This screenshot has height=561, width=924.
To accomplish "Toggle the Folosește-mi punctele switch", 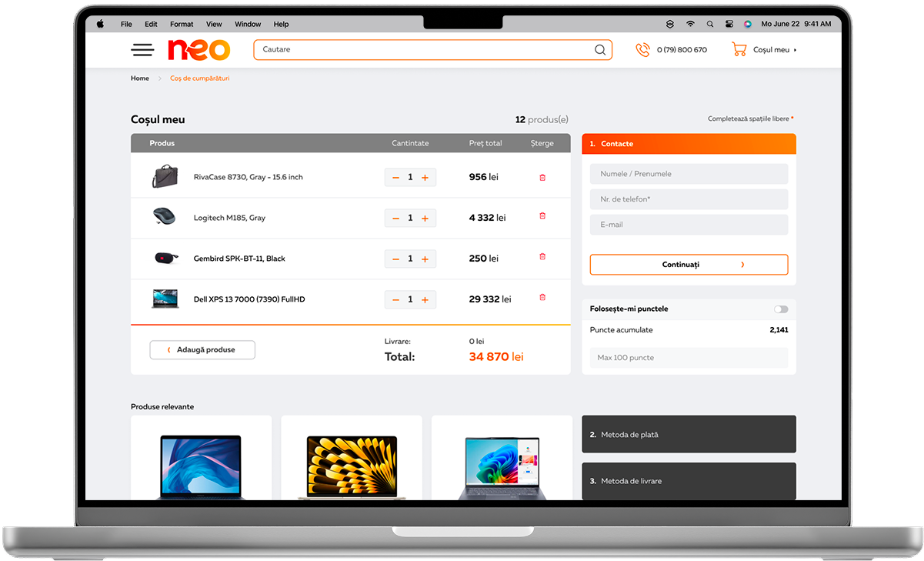I will coord(781,309).
